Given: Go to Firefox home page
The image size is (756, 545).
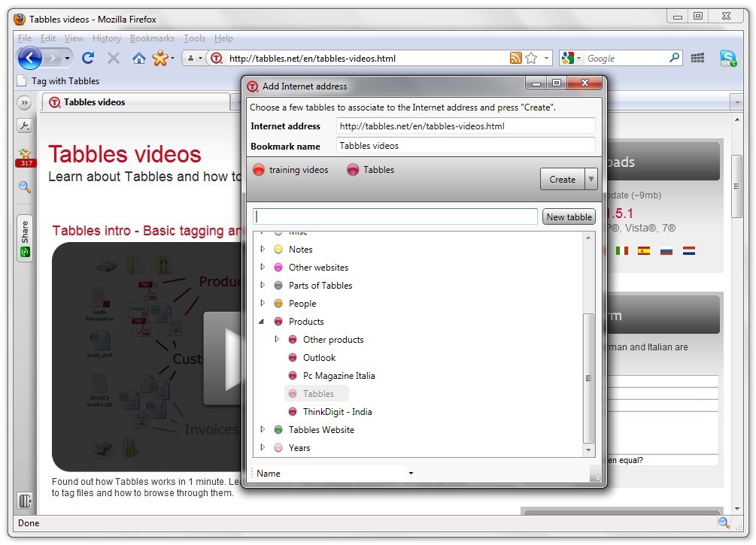Looking at the screenshot, I should [139, 59].
